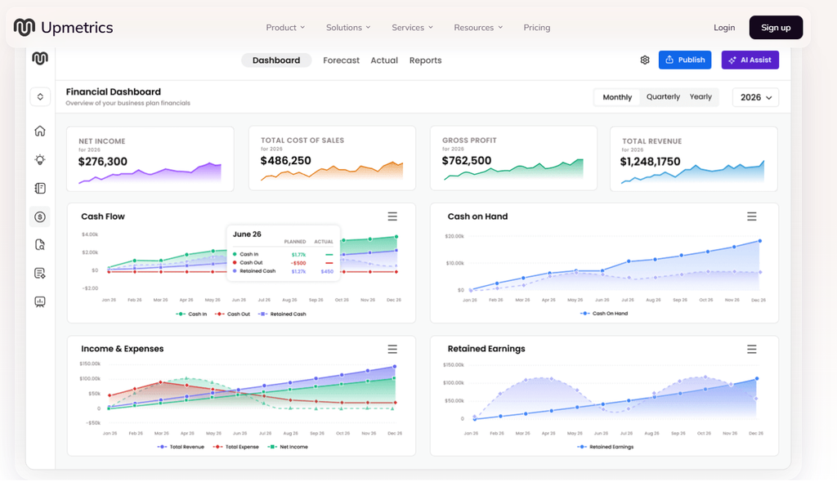This screenshot has height=504, width=837.
Task: Open the Retained Earnings chart menu icon
Action: [752, 350]
